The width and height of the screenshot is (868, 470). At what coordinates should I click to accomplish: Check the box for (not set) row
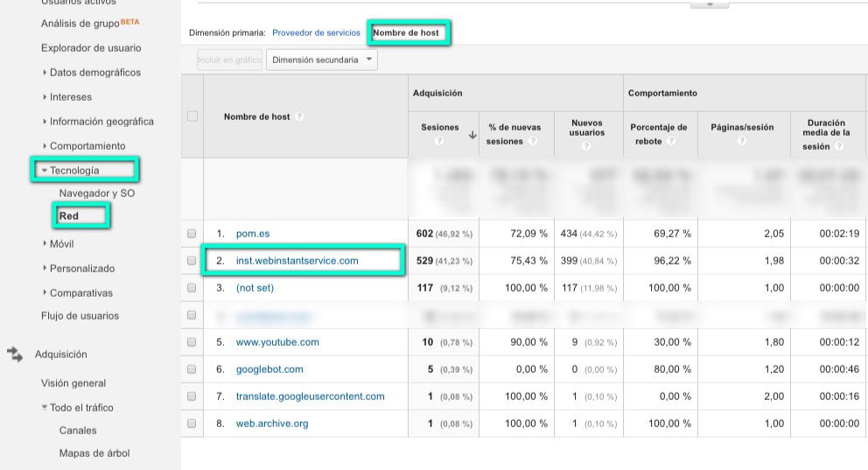[192, 288]
